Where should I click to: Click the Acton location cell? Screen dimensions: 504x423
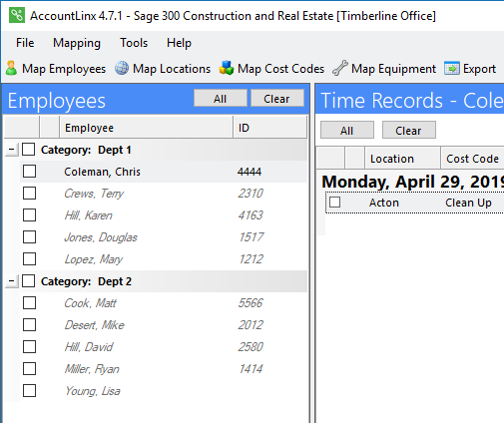(384, 203)
